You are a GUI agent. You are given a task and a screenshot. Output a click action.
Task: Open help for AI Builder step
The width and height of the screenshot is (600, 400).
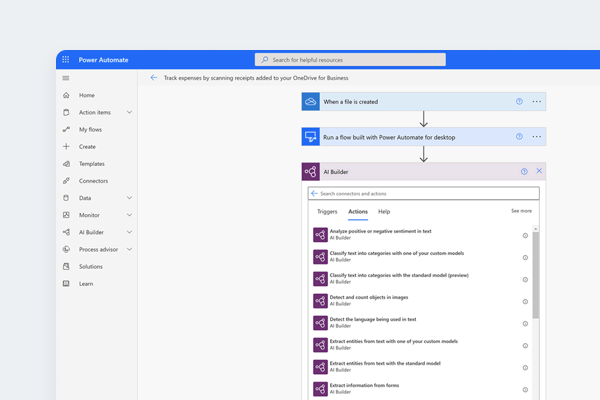tap(524, 171)
